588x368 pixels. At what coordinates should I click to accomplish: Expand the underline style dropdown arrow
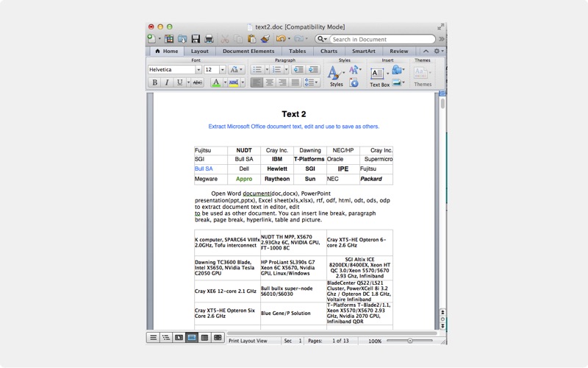pyautogui.click(x=188, y=82)
